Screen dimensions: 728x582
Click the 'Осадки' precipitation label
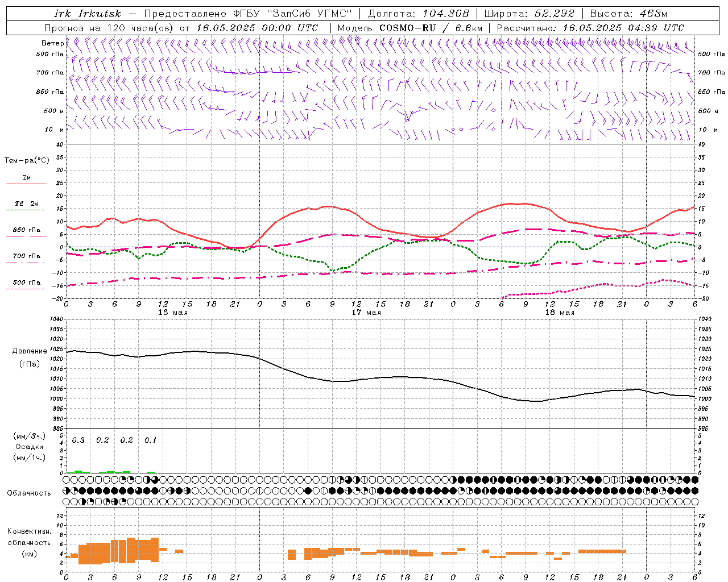[30, 447]
